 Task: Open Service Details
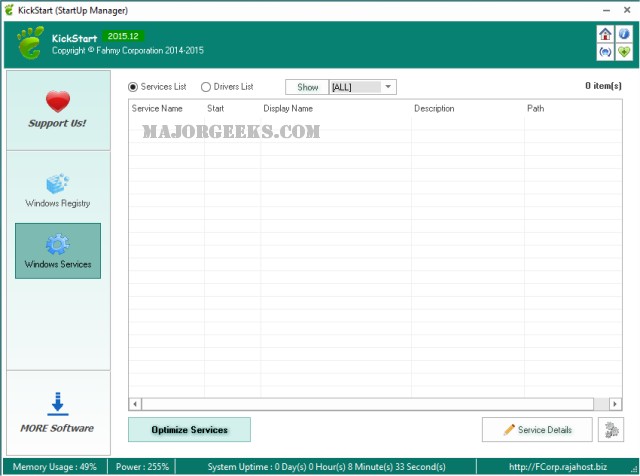537,429
